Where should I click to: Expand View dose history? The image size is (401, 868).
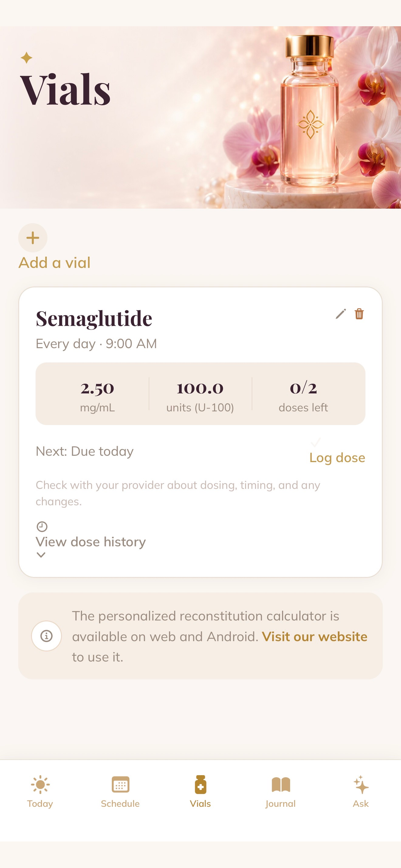tap(91, 542)
